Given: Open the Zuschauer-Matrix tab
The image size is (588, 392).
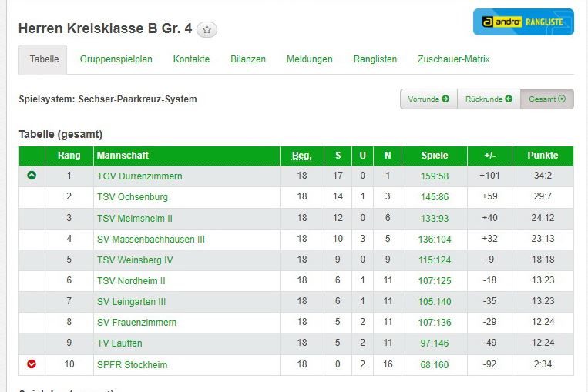Looking at the screenshot, I should click(453, 59).
